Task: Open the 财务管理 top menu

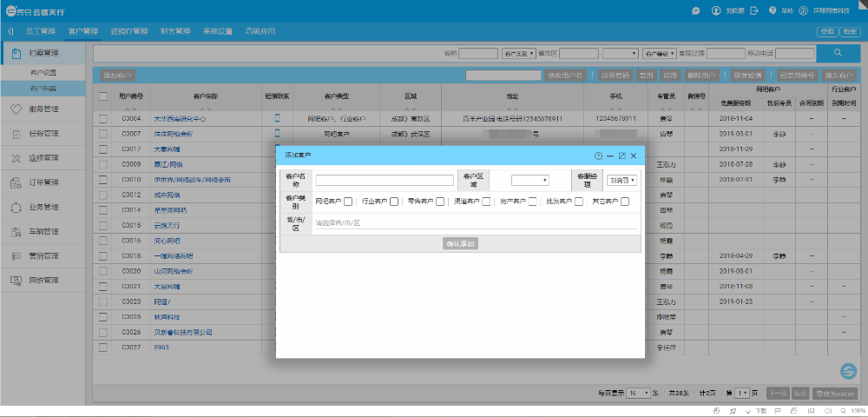Action: [x=175, y=31]
